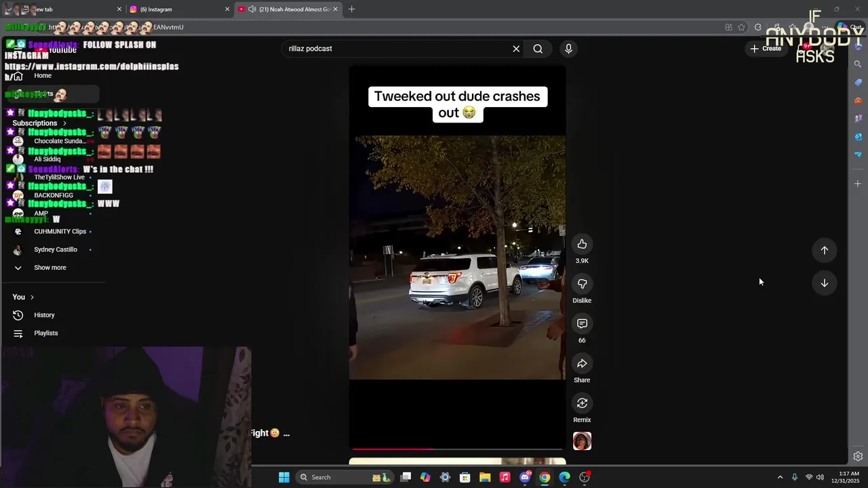Viewport: 868px width, 488px height.
Task: Open Edge sidebar Games chess icon
Action: 858,119
